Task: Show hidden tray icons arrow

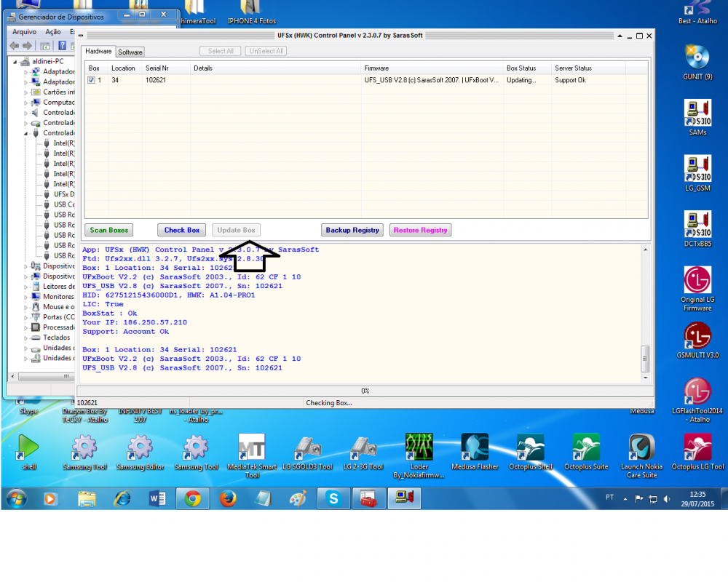Action: click(625, 499)
